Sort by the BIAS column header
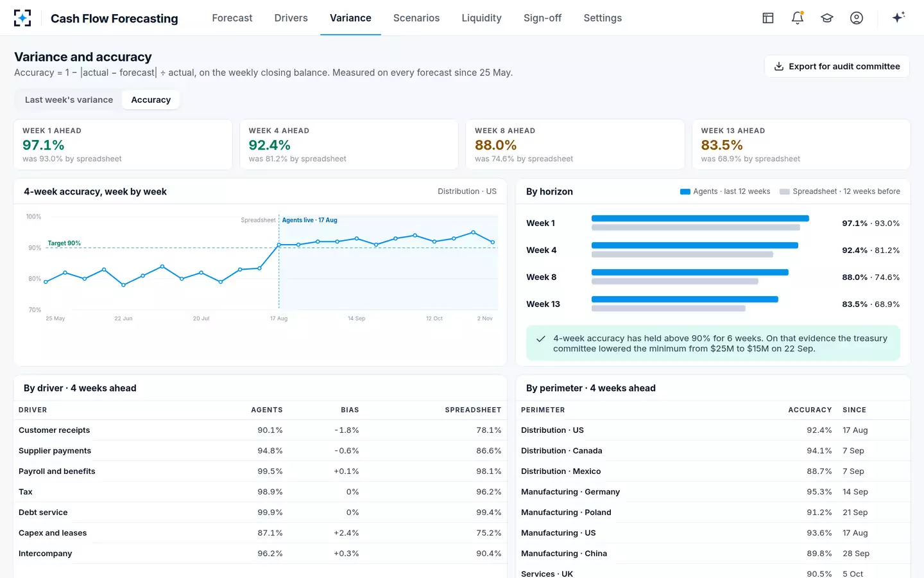This screenshot has height=578, width=924. point(350,410)
